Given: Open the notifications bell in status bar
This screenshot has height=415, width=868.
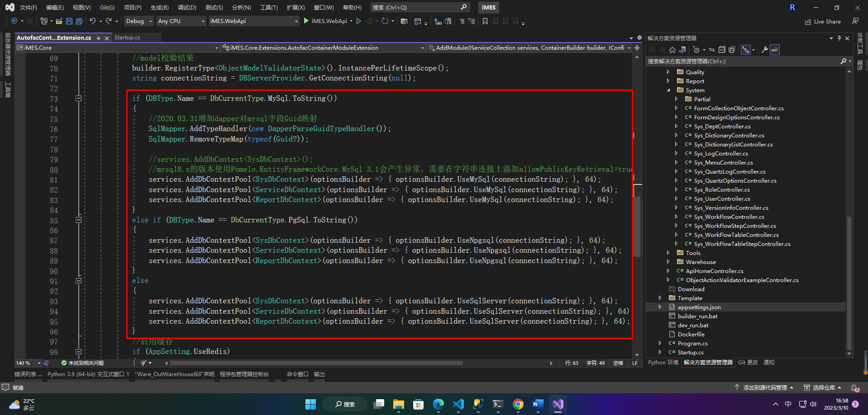Looking at the screenshot, I should (x=855, y=388).
